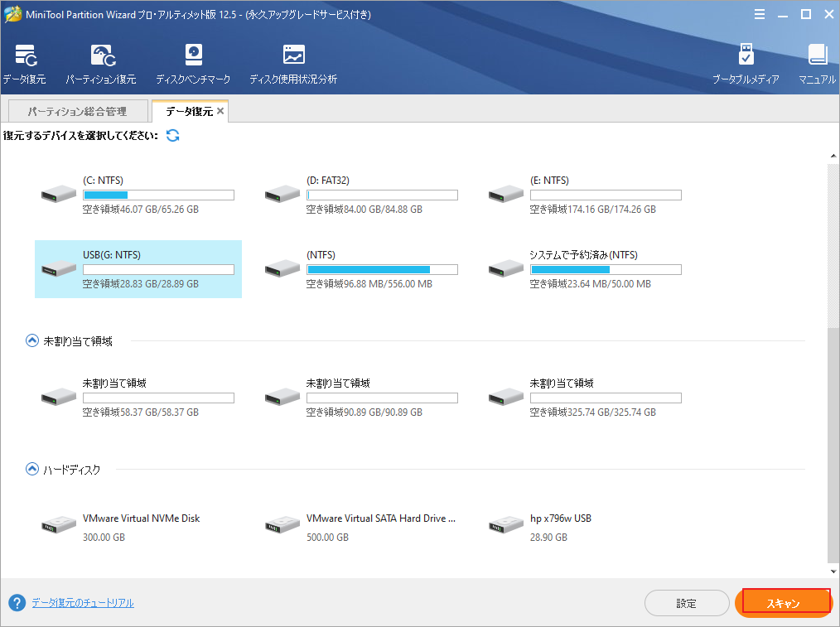840x627 pixels.
Task: Select the D: FAT32 drive icon
Action: tap(282, 194)
